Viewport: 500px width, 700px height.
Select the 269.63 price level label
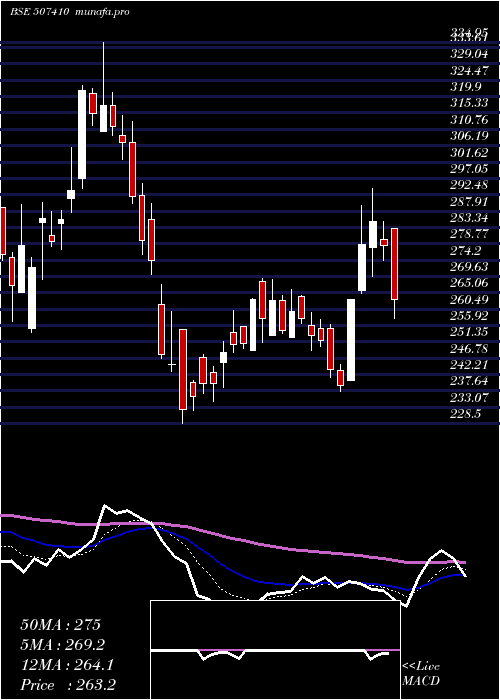[469, 267]
